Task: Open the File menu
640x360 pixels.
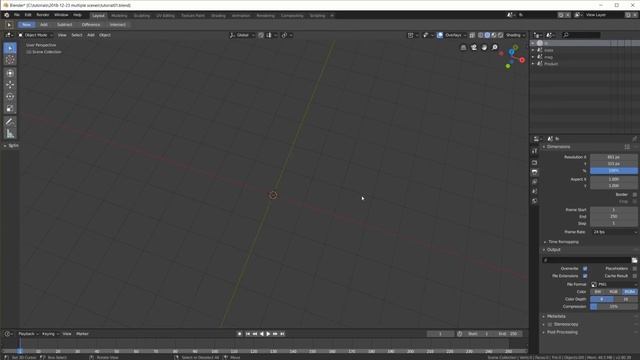Action: pyautogui.click(x=17, y=15)
